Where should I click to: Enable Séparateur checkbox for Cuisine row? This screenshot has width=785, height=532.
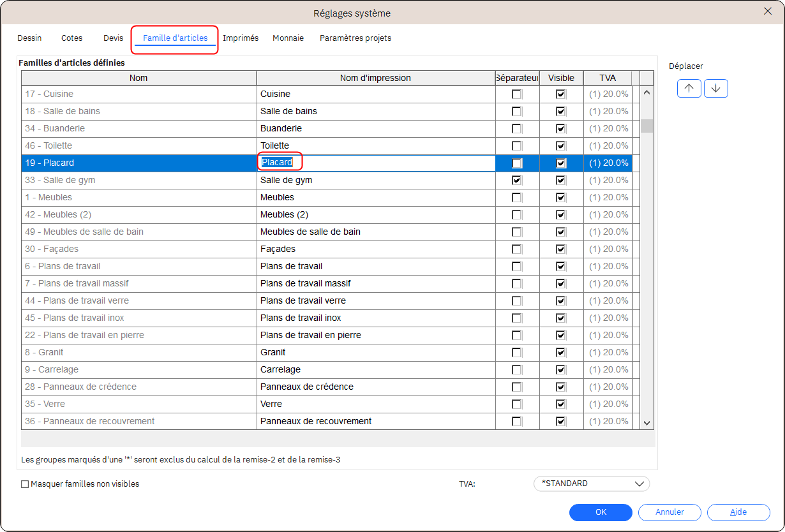pyautogui.click(x=517, y=94)
